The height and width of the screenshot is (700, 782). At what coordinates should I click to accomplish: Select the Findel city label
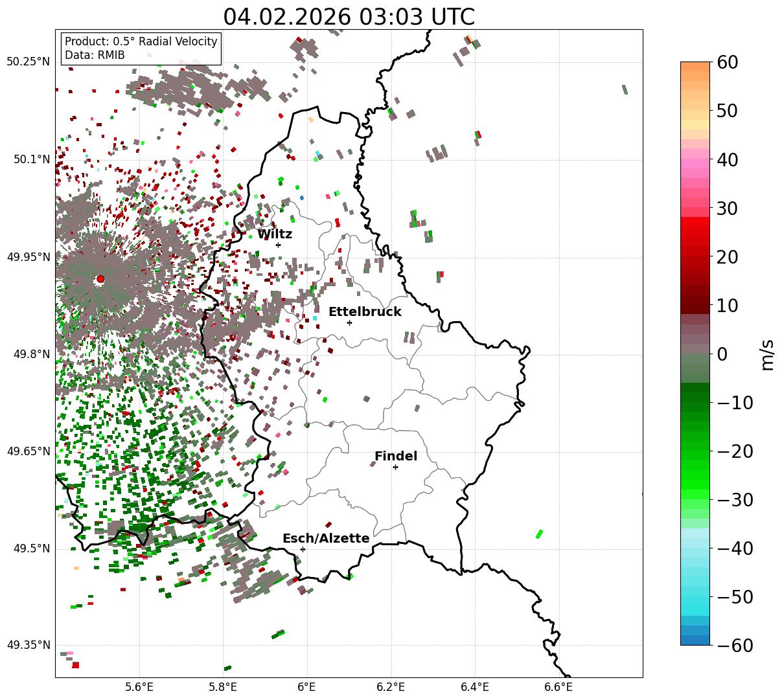396,457
